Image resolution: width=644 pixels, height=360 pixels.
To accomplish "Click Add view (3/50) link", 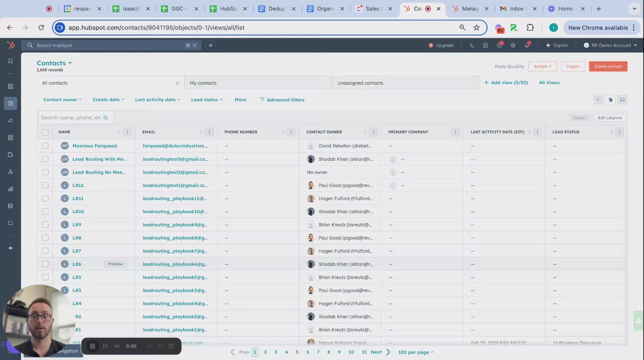I will tap(506, 82).
